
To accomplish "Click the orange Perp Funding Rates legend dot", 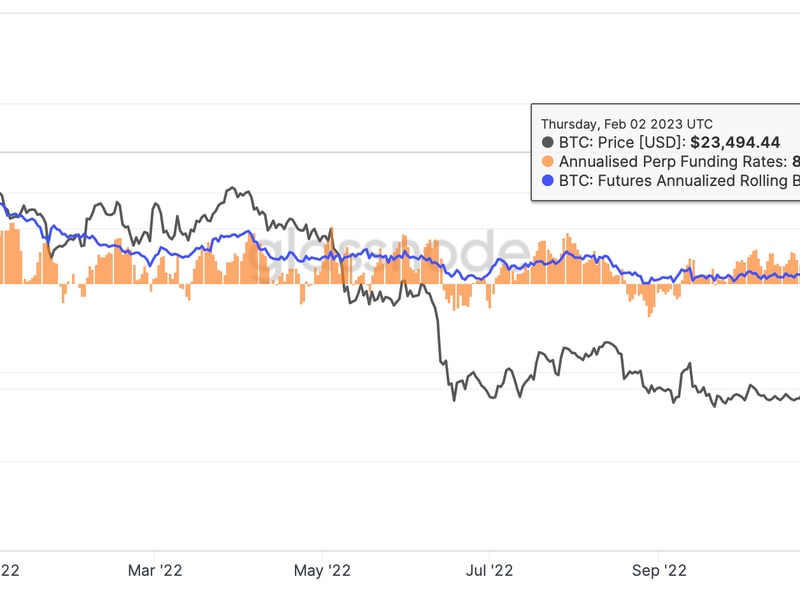I will 548,162.
